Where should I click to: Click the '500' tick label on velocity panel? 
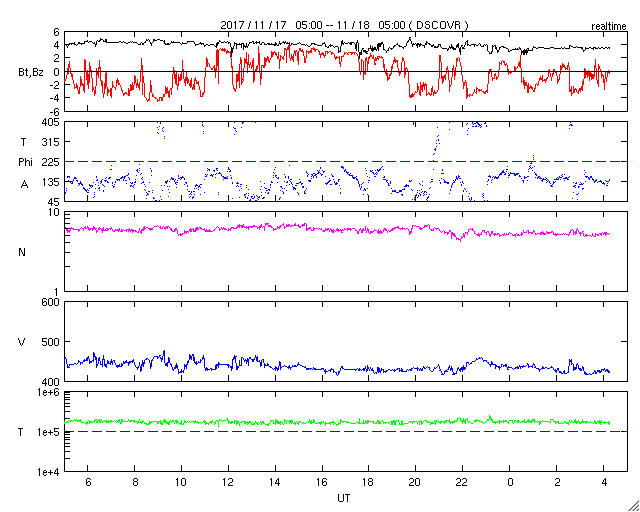(51, 342)
